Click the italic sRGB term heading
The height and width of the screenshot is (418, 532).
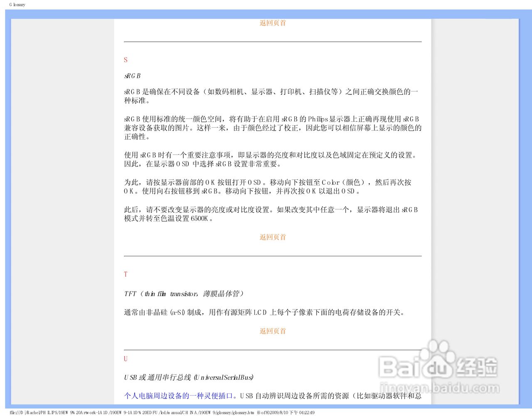click(133, 76)
